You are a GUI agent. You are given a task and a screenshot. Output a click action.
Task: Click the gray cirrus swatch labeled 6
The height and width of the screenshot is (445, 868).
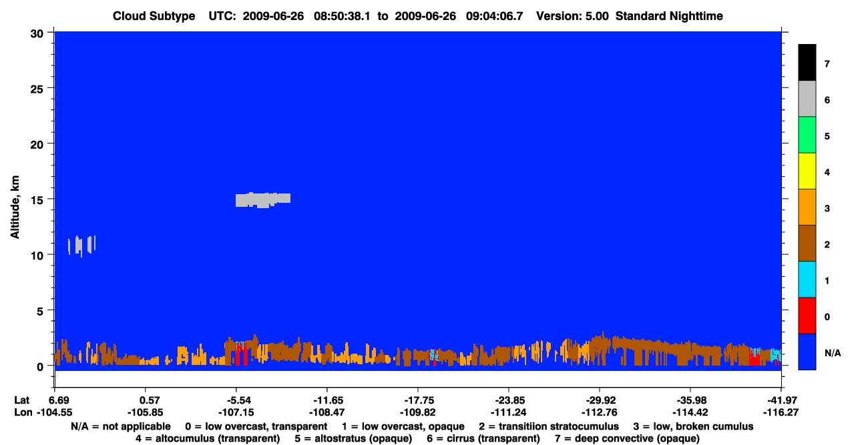coord(807,99)
